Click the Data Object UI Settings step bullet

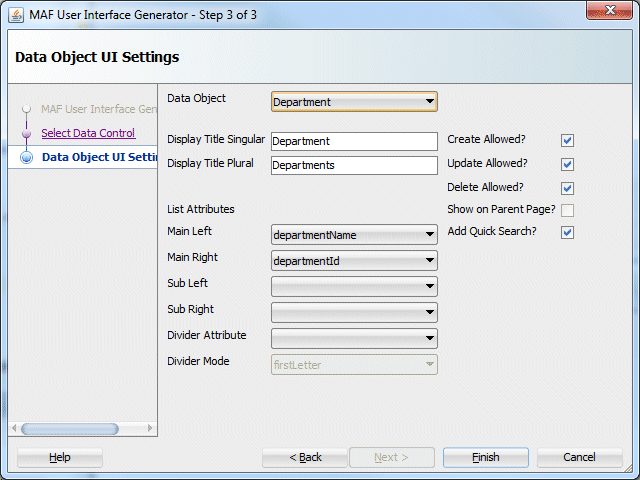(27, 158)
